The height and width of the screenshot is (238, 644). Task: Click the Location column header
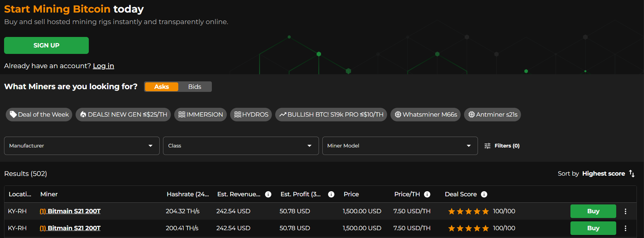pos(20,194)
